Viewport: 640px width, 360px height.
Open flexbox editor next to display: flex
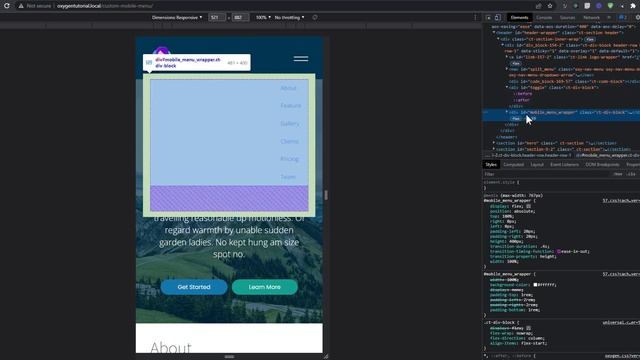(x=529, y=206)
